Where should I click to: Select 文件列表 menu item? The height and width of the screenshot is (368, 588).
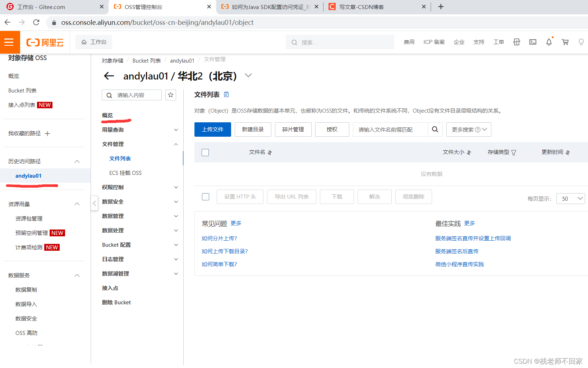click(x=120, y=159)
